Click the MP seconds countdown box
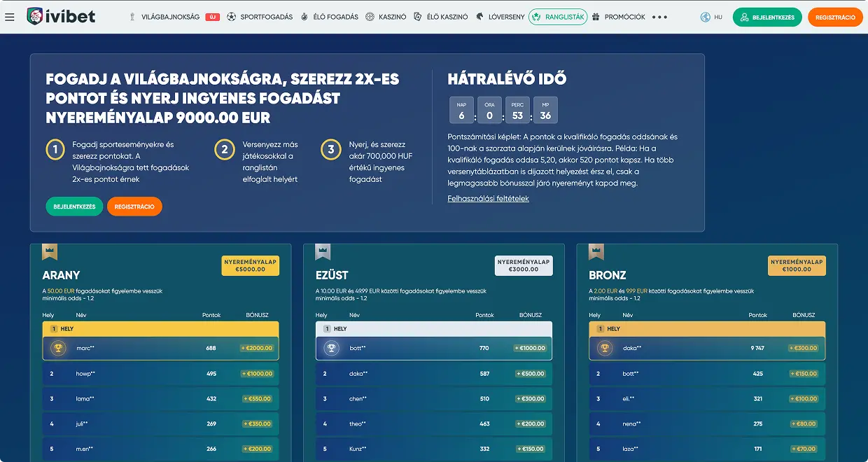 point(545,110)
